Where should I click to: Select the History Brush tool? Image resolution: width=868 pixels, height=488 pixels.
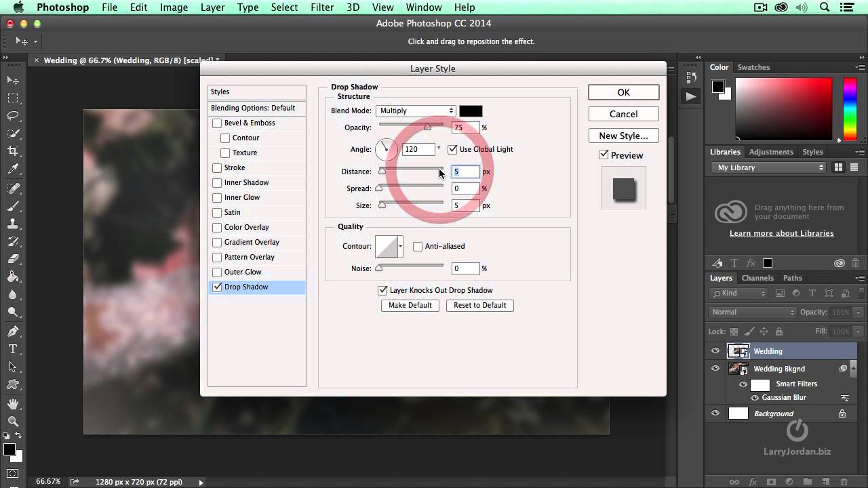(13, 241)
